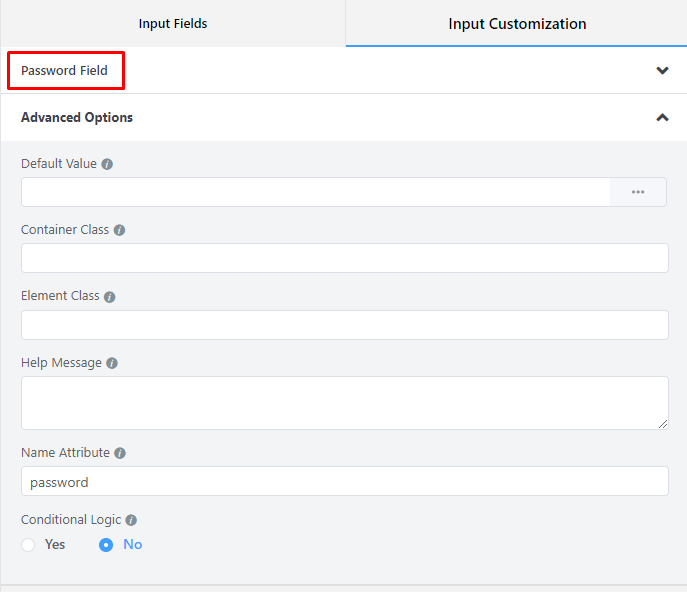Select Yes for Conditional Logic

28,545
